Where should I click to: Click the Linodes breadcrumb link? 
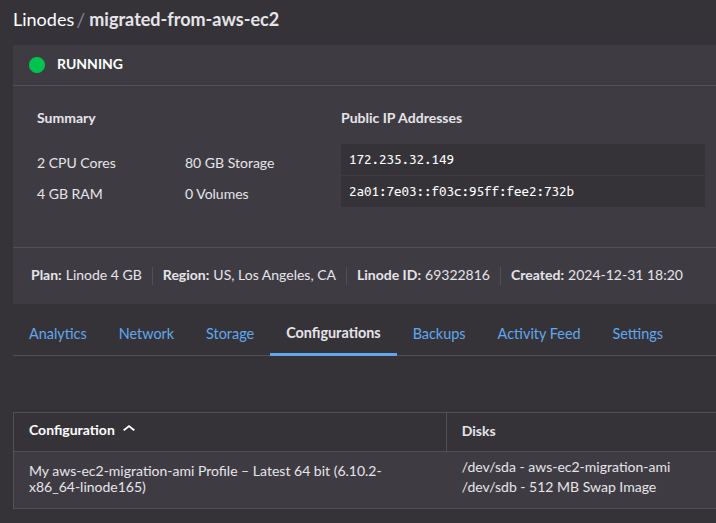click(44, 20)
